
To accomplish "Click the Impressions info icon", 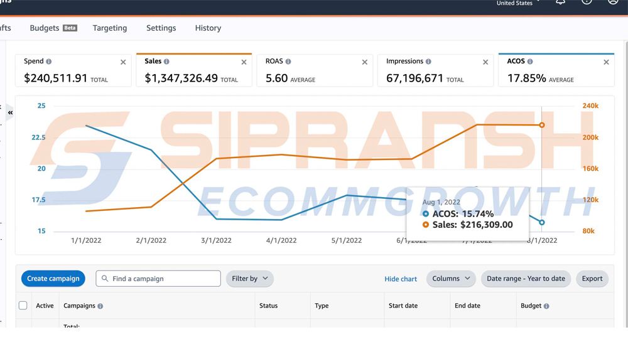I will pos(428,62).
